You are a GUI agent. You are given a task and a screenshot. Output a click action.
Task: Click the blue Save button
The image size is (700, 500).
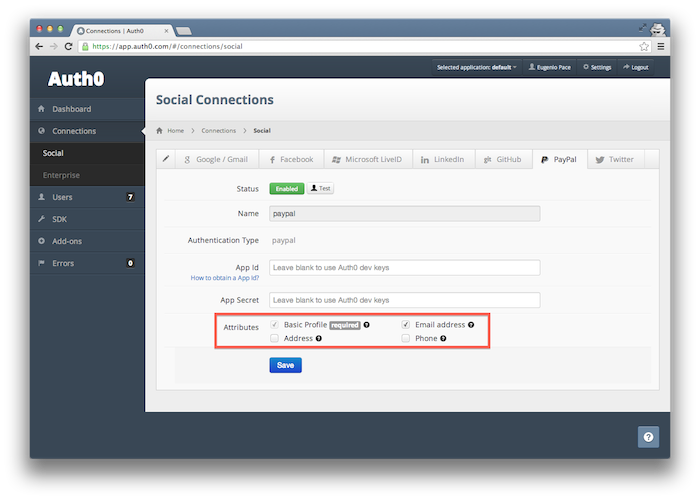coord(286,365)
